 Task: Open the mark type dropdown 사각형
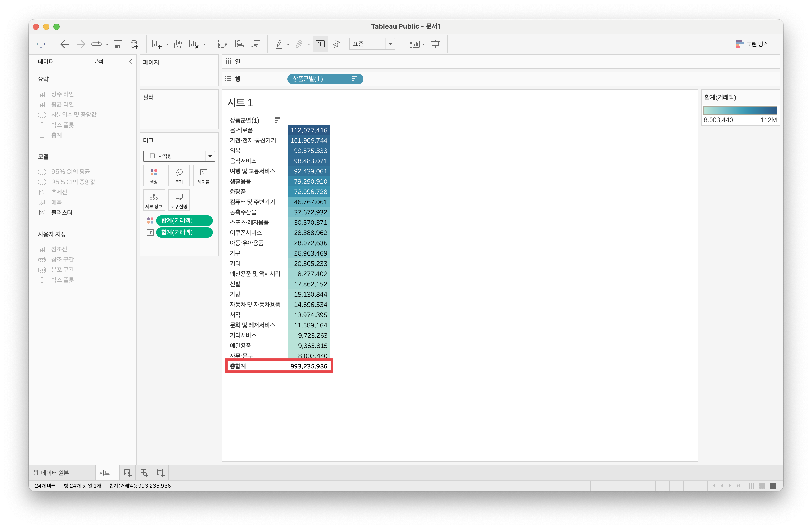tap(179, 156)
